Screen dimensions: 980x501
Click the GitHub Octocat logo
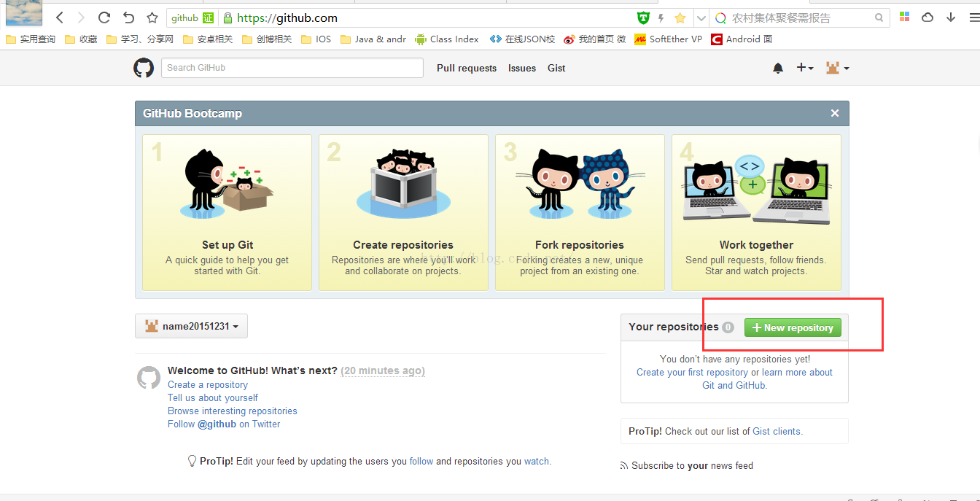(144, 68)
